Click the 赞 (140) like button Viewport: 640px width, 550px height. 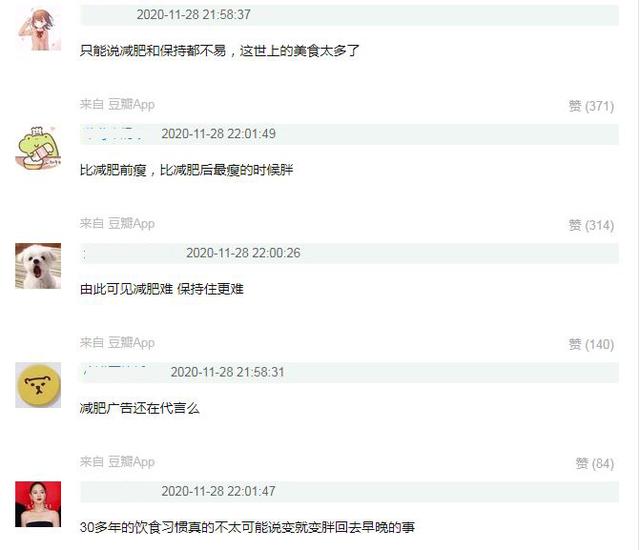pos(591,344)
